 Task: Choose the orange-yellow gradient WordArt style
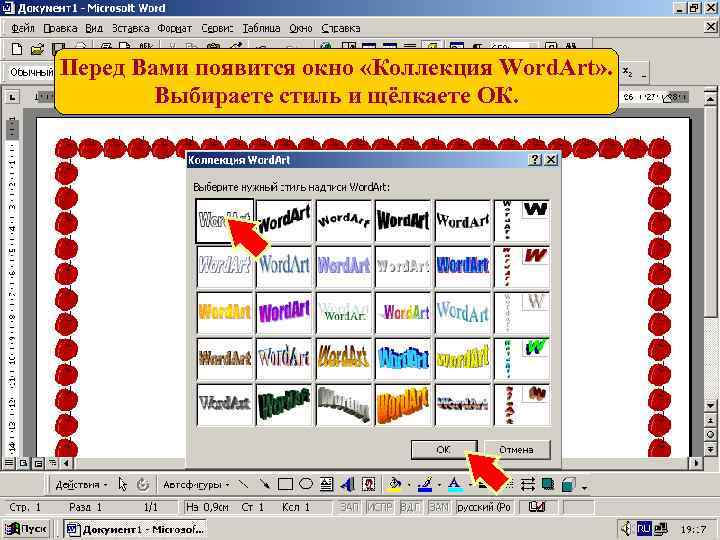pos(225,312)
